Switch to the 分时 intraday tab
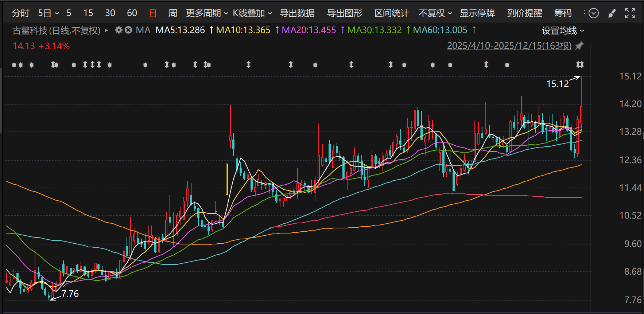Screen dimensions: 644x314 point(20,13)
